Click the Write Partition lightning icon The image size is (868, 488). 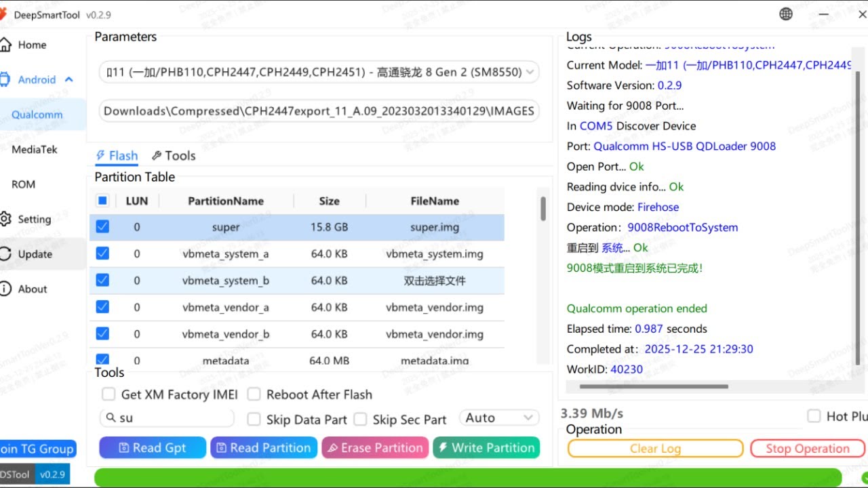443,448
